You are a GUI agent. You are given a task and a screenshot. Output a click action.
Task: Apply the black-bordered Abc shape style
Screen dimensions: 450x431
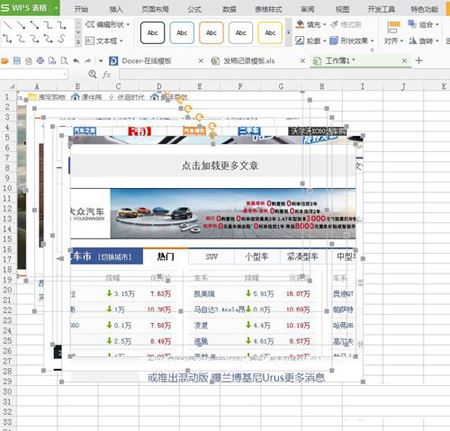[x=152, y=33]
